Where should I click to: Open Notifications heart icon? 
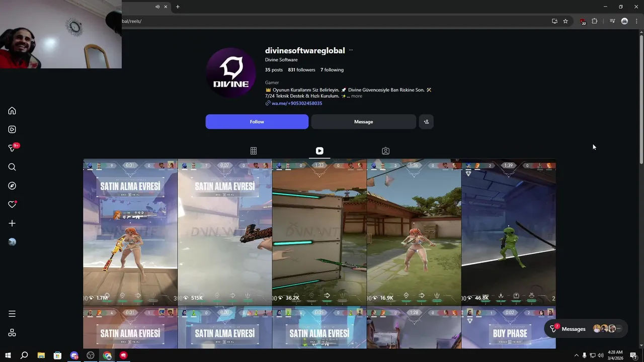pos(12,205)
